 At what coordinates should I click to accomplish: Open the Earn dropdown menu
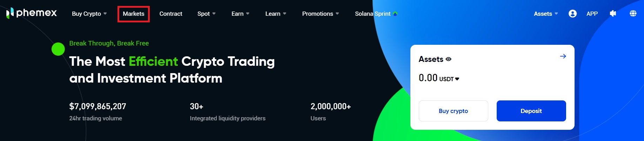coord(240,14)
